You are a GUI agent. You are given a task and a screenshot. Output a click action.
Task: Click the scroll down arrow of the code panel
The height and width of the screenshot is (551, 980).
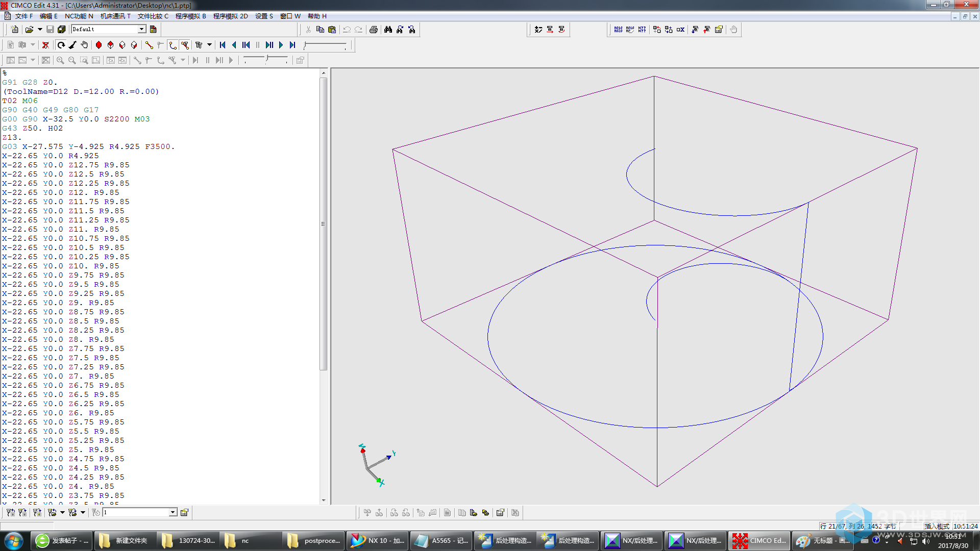tap(323, 500)
